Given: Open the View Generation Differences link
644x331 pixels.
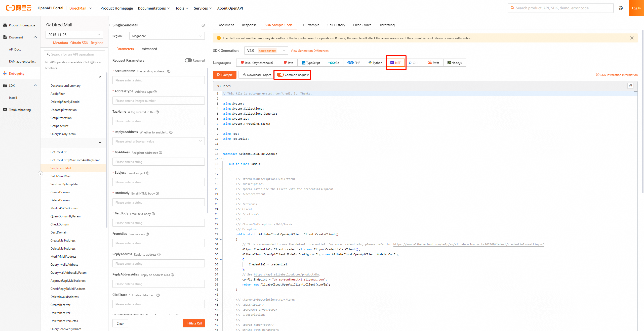Looking at the screenshot, I should click(309, 51).
